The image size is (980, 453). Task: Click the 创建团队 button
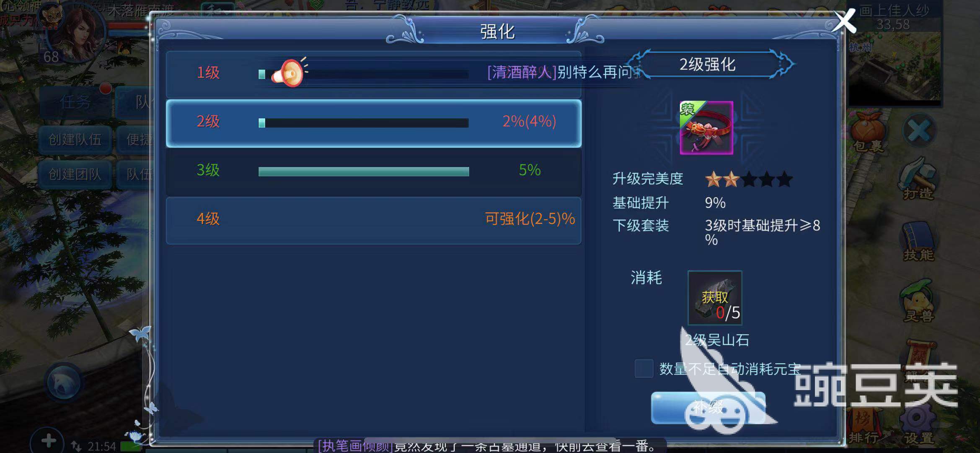coord(75,174)
